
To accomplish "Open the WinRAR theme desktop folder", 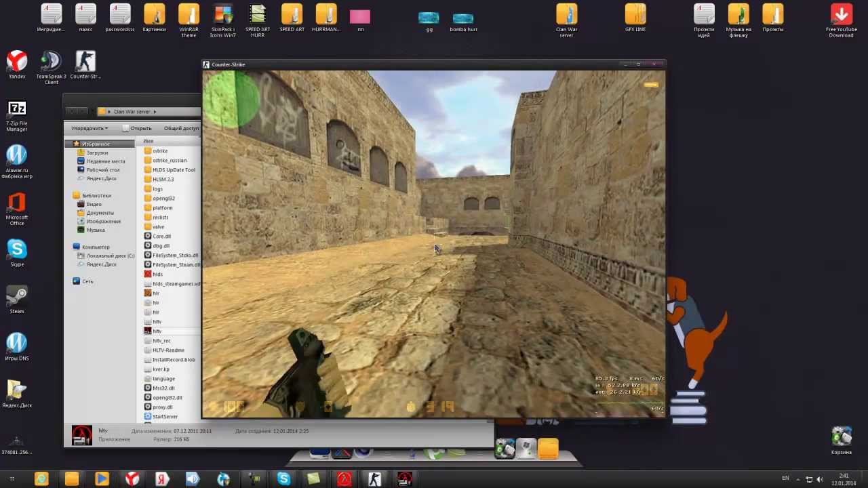I will tap(189, 20).
